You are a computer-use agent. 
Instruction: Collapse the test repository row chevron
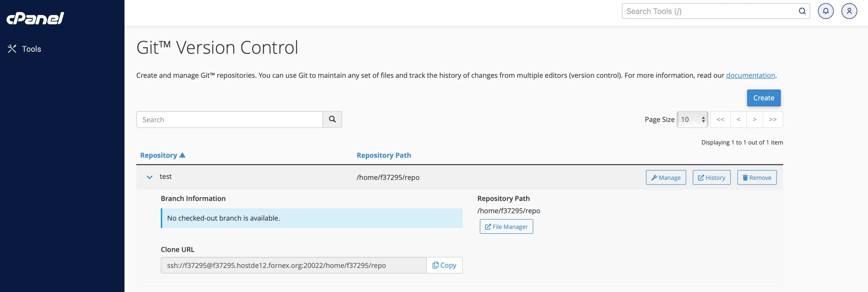(x=149, y=177)
